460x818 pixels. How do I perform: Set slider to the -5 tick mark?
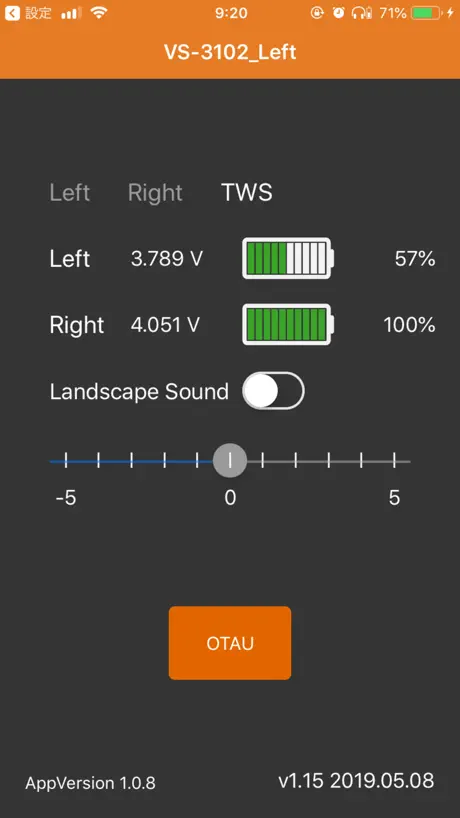(66, 461)
